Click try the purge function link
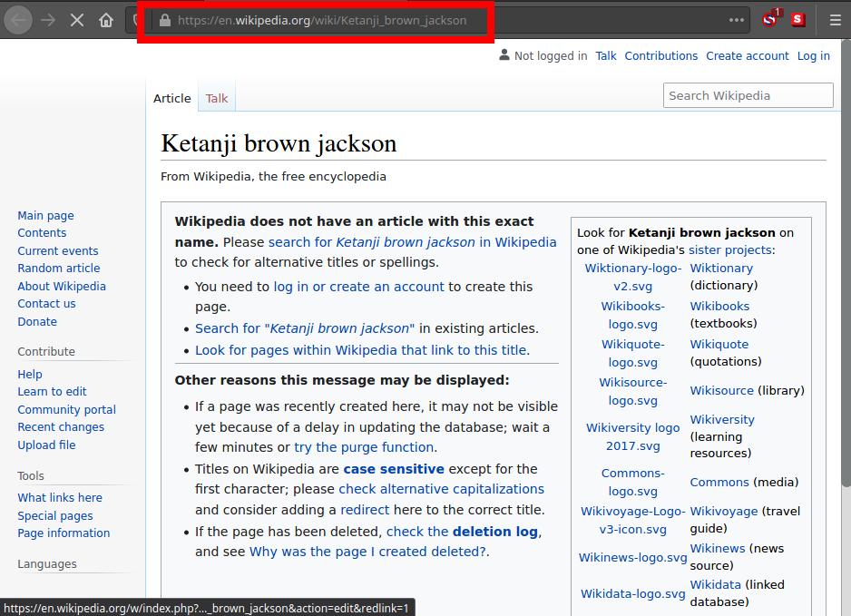Viewport: 851px width, 616px height. point(364,447)
